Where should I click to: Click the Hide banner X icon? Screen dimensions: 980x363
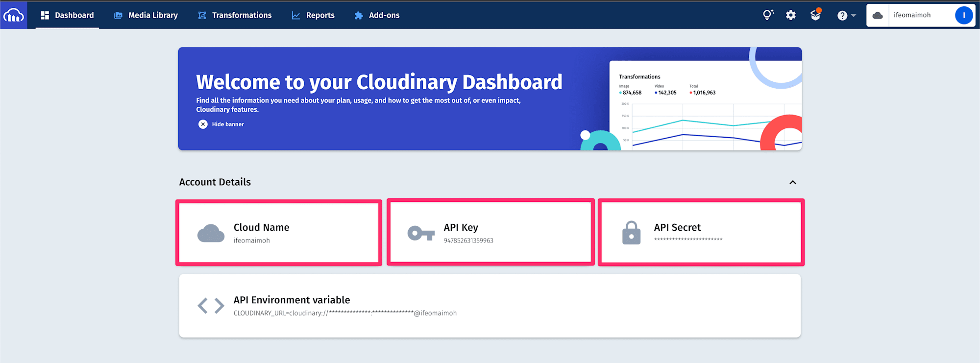(203, 124)
